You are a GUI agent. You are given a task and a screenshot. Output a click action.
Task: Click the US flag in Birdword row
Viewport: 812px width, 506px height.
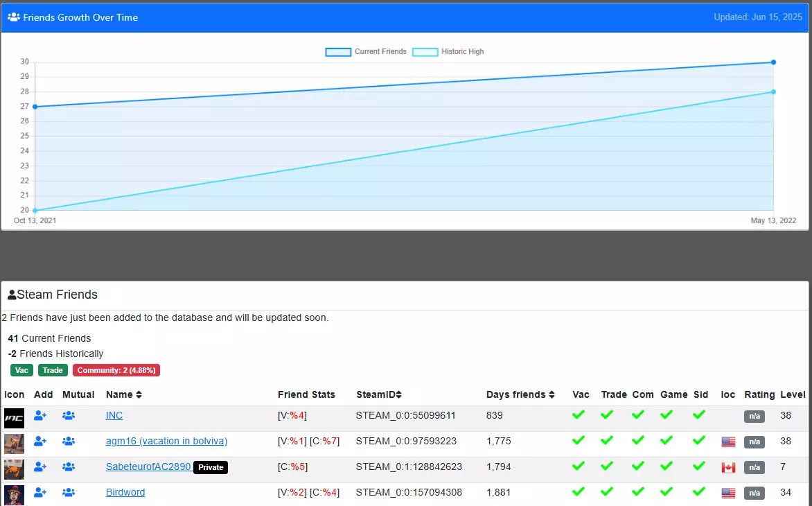728,493
